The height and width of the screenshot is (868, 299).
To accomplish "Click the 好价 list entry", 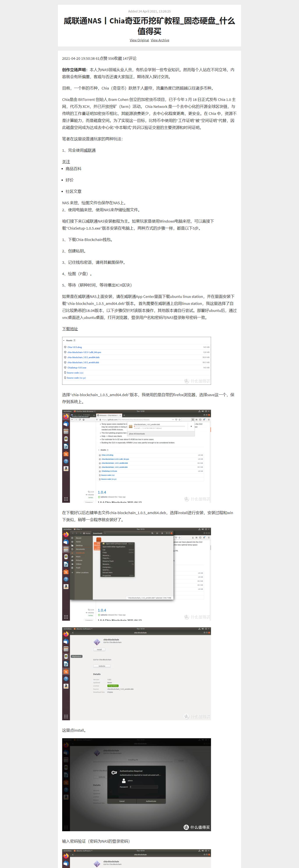I will point(69,180).
